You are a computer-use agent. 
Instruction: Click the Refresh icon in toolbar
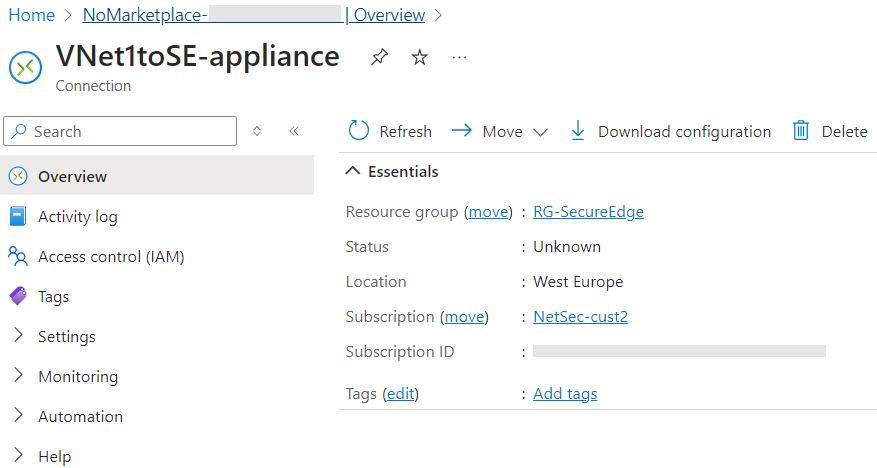359,131
